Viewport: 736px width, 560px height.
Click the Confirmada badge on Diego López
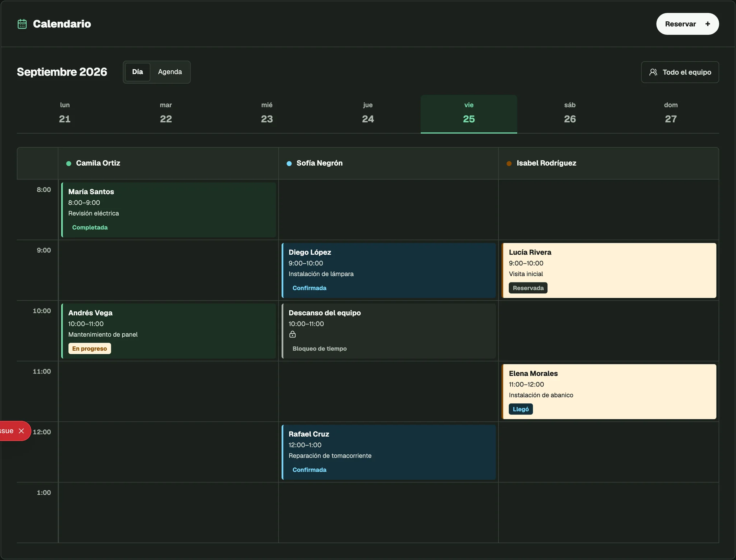click(310, 288)
